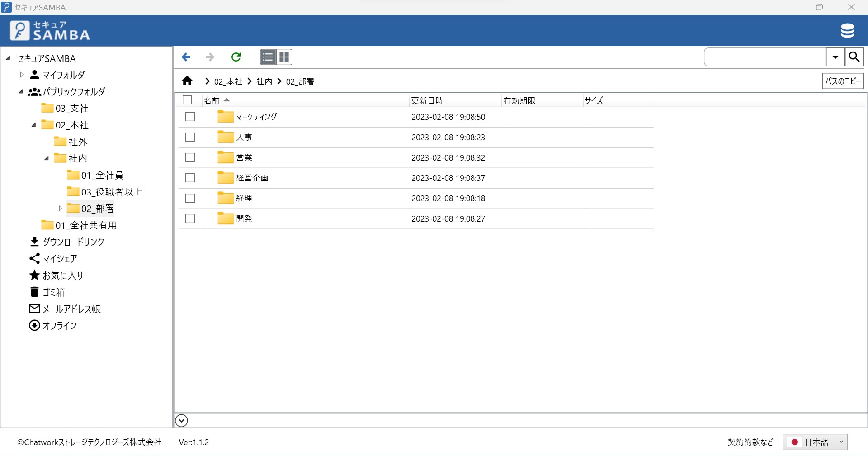
Task: Check the 人事 row checkbox
Action: coord(190,137)
